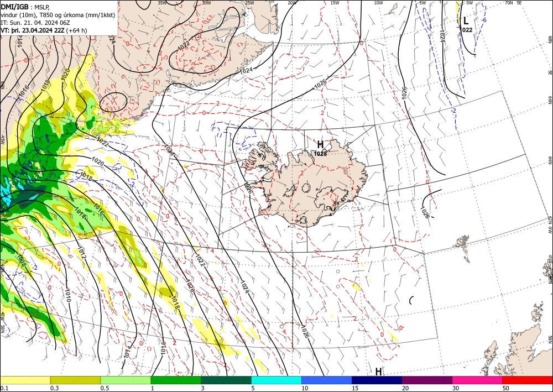Select the pink 30–50 legend swatch
Image resolution: width=553 pixels, height=392 pixels.
[478, 380]
